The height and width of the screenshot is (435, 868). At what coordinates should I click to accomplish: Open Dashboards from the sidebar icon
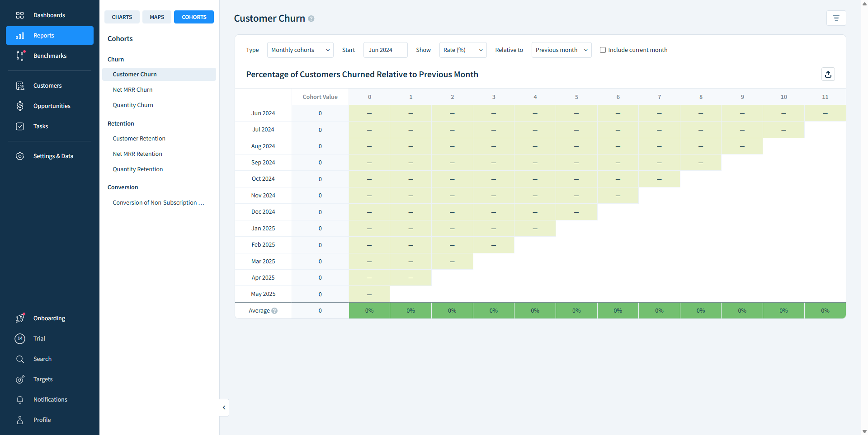pyautogui.click(x=20, y=15)
